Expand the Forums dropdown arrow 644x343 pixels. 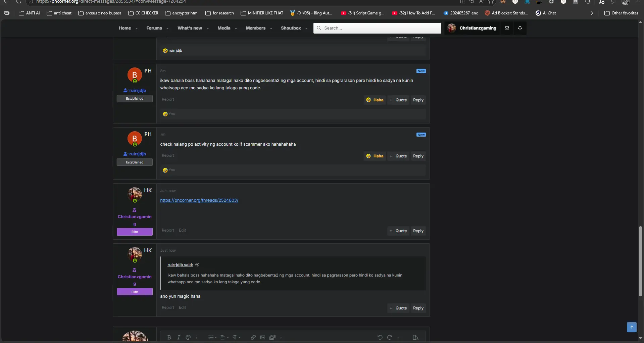167,29
